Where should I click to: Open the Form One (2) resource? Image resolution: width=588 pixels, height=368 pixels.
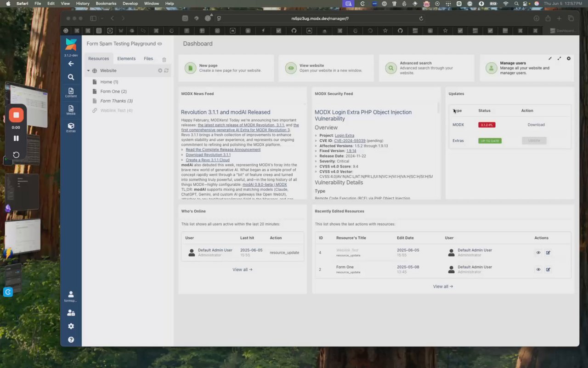click(113, 92)
